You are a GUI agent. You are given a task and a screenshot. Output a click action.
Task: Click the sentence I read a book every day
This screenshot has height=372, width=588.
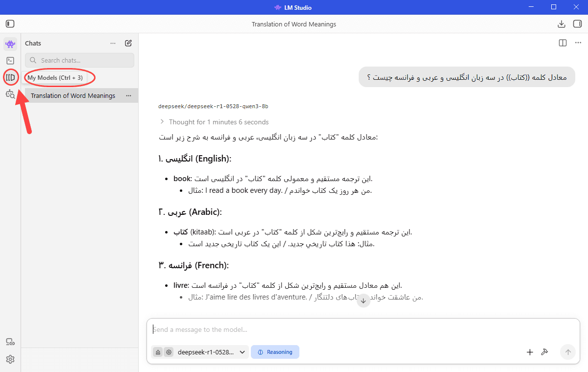[243, 190]
